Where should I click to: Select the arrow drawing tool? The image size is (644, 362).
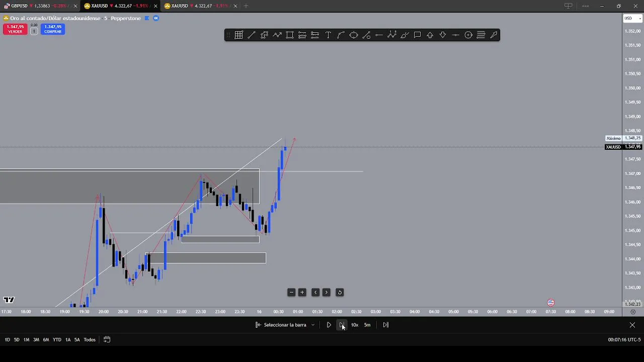coord(494,35)
